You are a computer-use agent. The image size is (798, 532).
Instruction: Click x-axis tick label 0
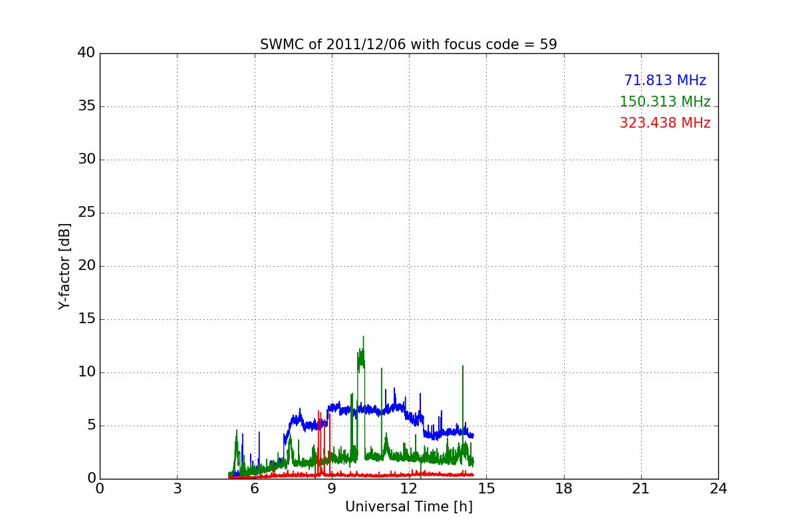click(100, 489)
